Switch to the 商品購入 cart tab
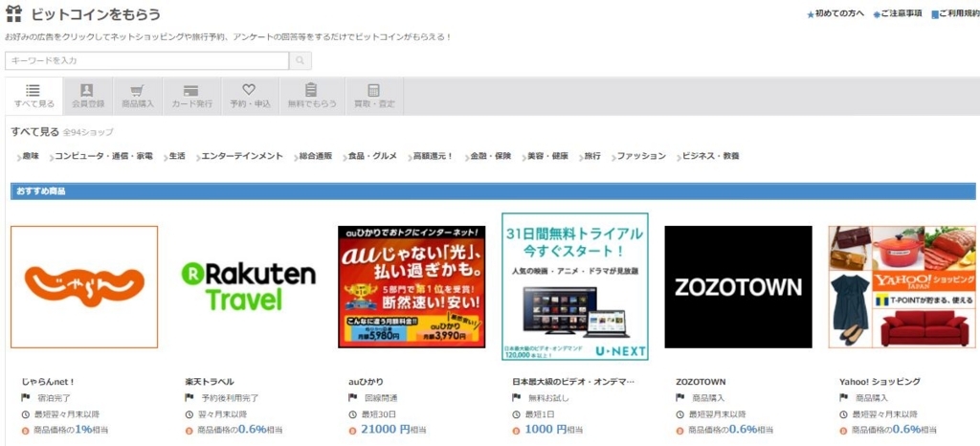This screenshot has width=980, height=446. 138,97
